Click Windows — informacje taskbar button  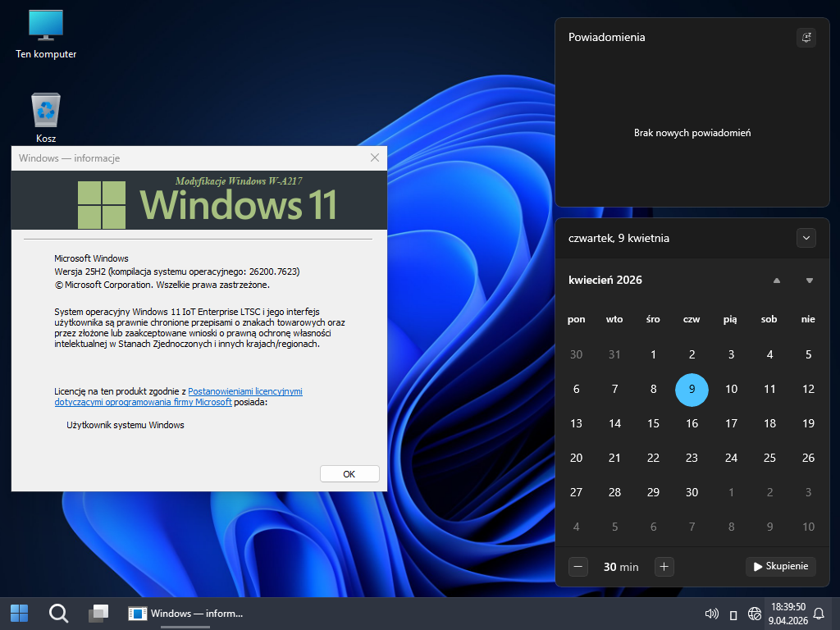[187, 613]
